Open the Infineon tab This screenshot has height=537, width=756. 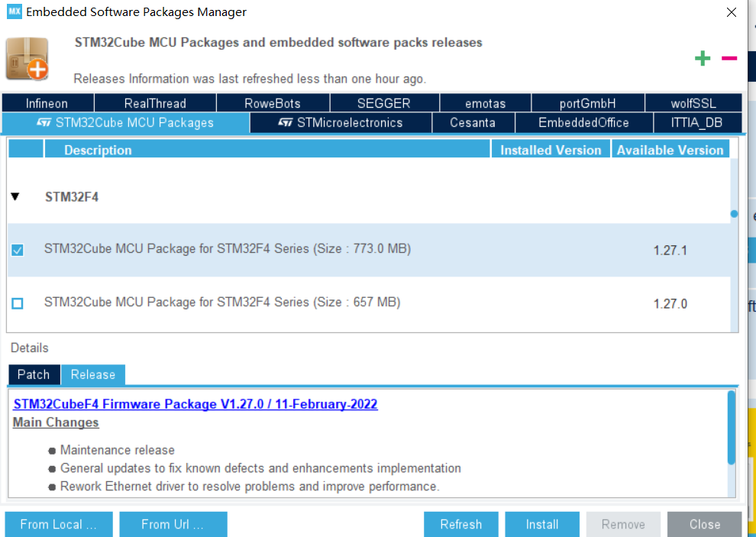48,103
